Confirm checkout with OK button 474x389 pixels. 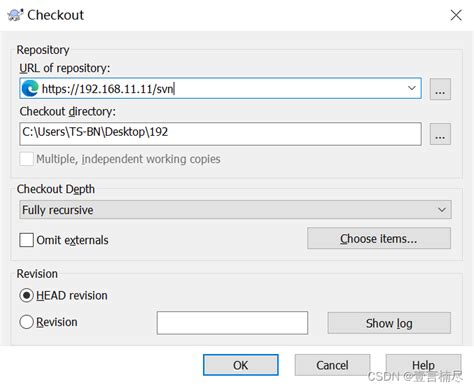tap(241, 365)
